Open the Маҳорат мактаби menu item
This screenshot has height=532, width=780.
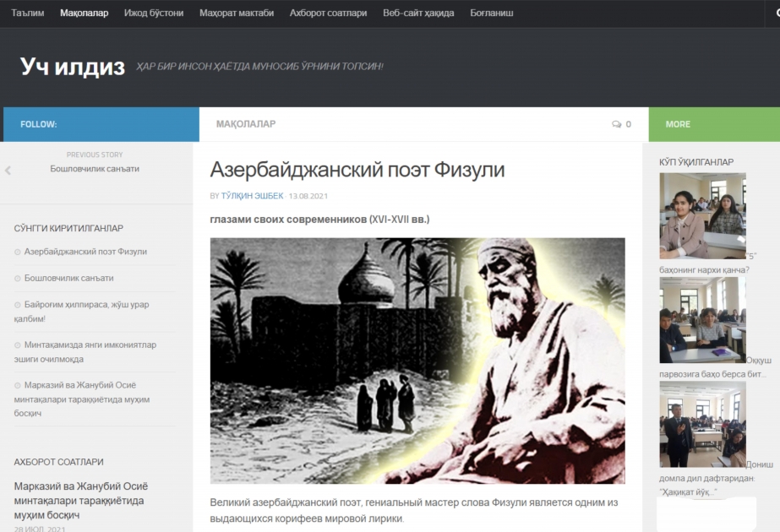click(237, 13)
